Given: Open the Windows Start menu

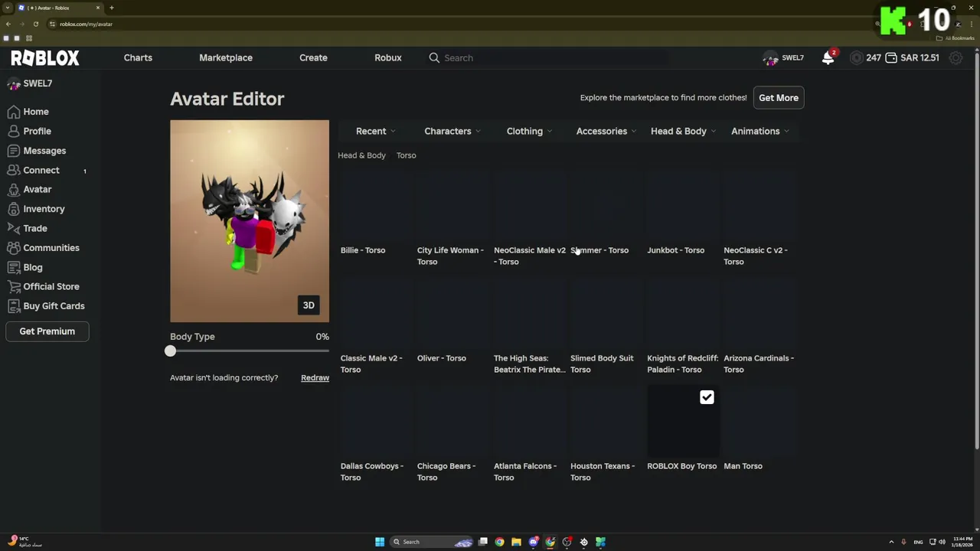Looking at the screenshot, I should [380, 542].
